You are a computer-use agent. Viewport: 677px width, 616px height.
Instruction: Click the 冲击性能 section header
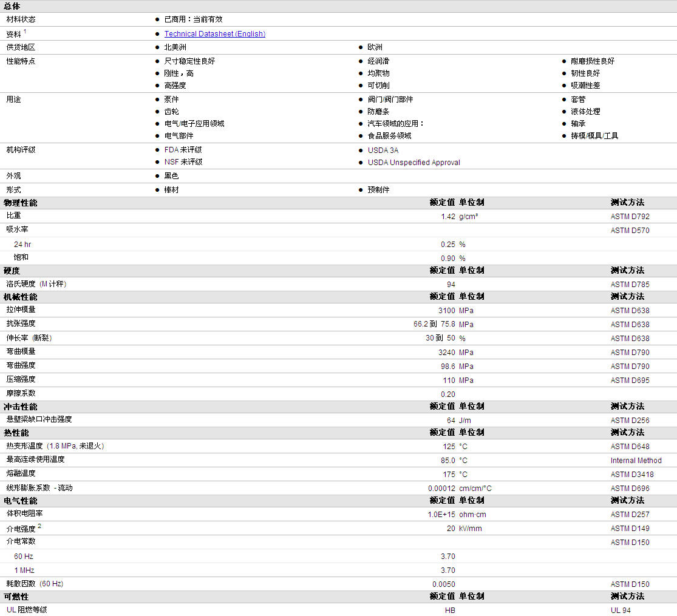(x=20, y=407)
